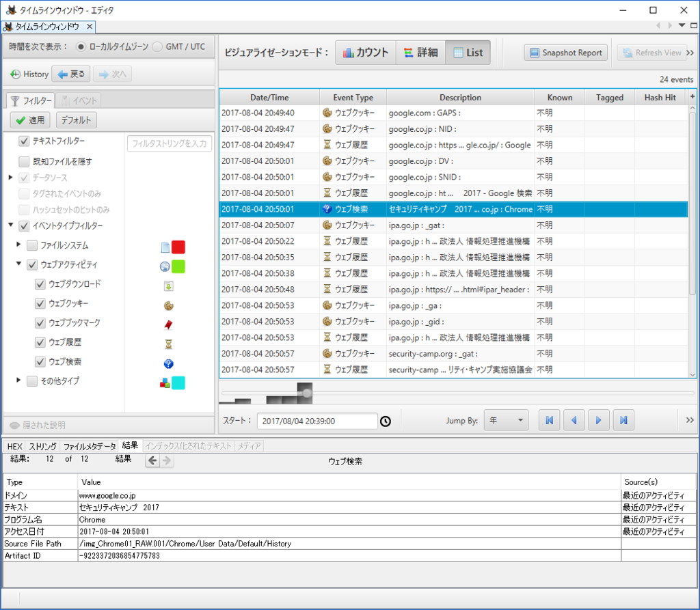Uncheck the ウェブブックマーク checkbox
The image size is (700, 610).
pos(40,322)
